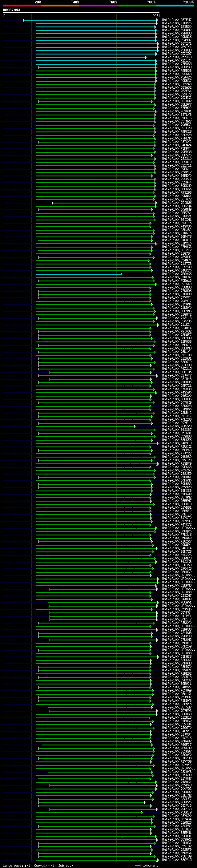The width and height of the screenshot is (197, 868).
Task: Click the BB907453 query name label
Action: [11, 10]
